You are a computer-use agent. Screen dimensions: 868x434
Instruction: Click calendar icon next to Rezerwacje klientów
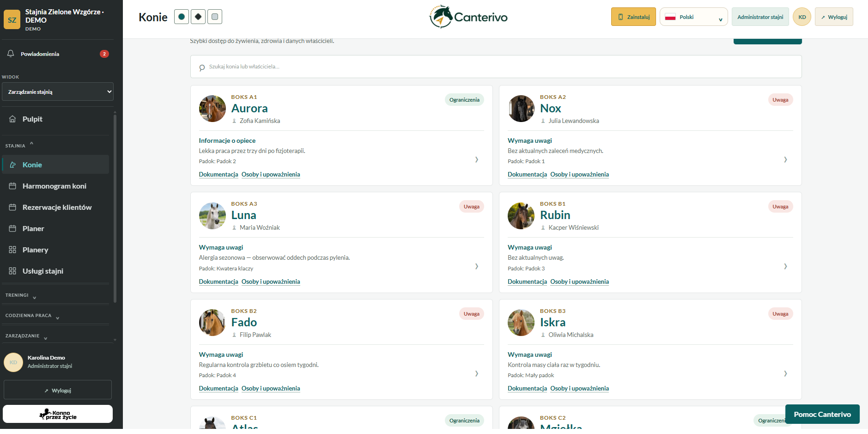click(12, 207)
